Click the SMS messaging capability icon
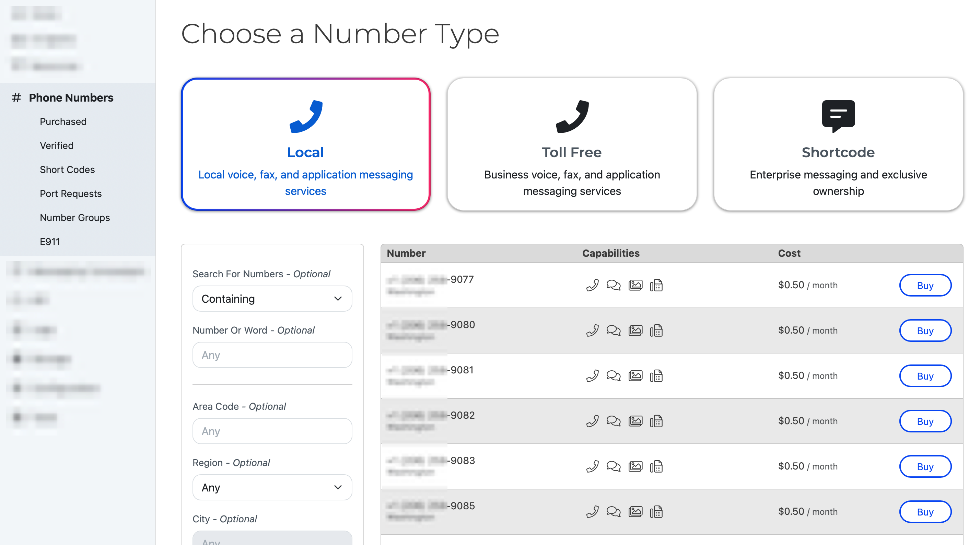 coord(612,285)
